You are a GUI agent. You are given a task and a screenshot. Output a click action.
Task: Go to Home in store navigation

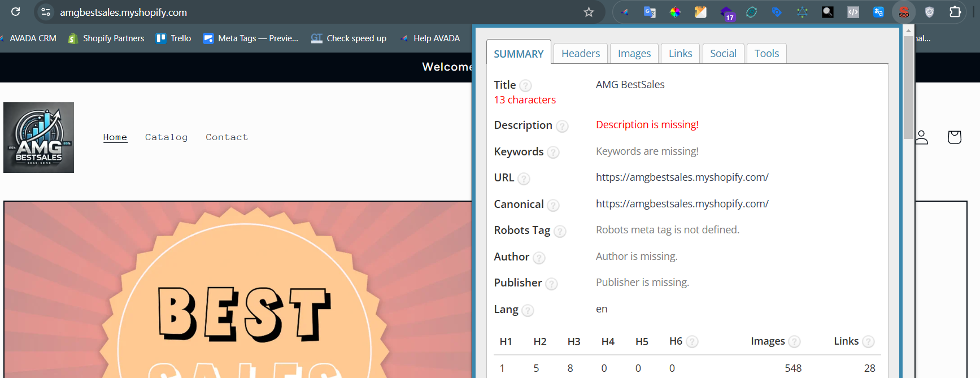click(115, 137)
